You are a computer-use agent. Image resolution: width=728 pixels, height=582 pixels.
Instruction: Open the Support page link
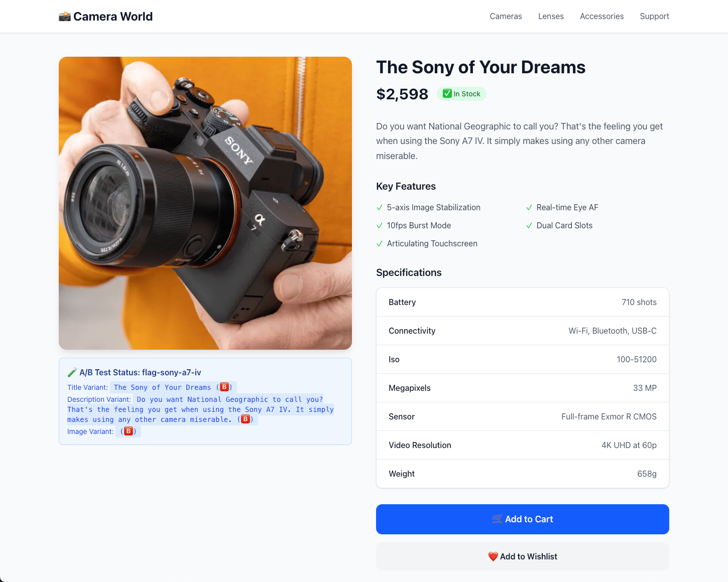coord(654,17)
